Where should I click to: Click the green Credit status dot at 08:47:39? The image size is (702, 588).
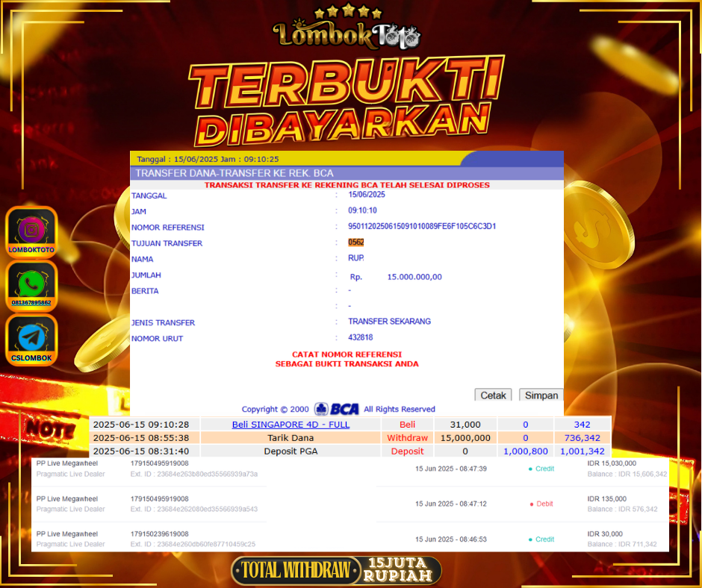530,469
